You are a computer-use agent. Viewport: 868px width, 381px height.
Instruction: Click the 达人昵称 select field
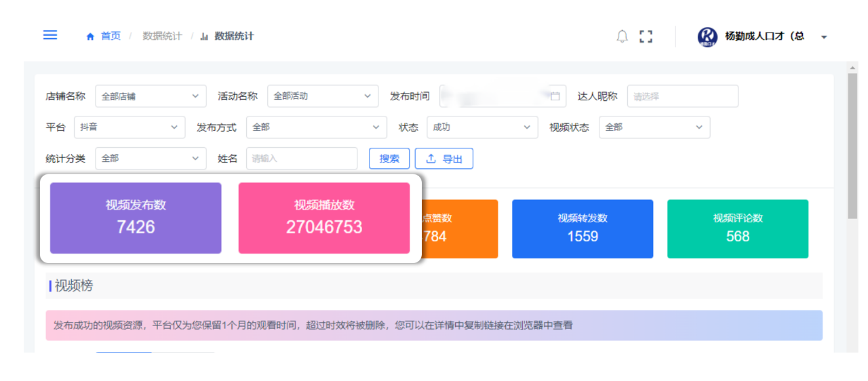[682, 96]
